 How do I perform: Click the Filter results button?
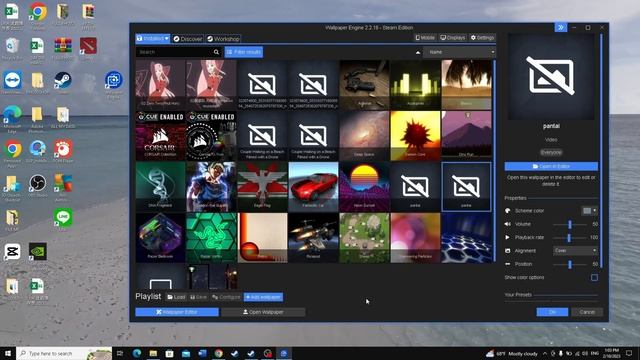click(244, 52)
